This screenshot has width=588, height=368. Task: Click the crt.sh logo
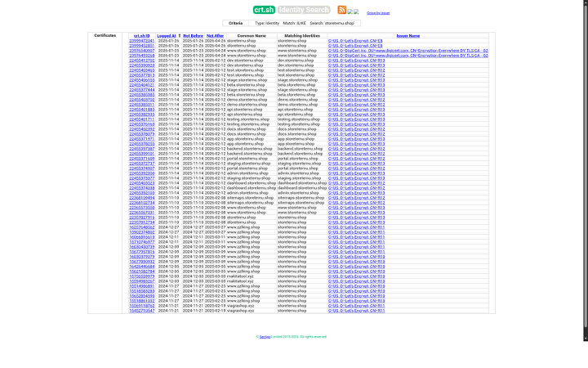tap(263, 10)
